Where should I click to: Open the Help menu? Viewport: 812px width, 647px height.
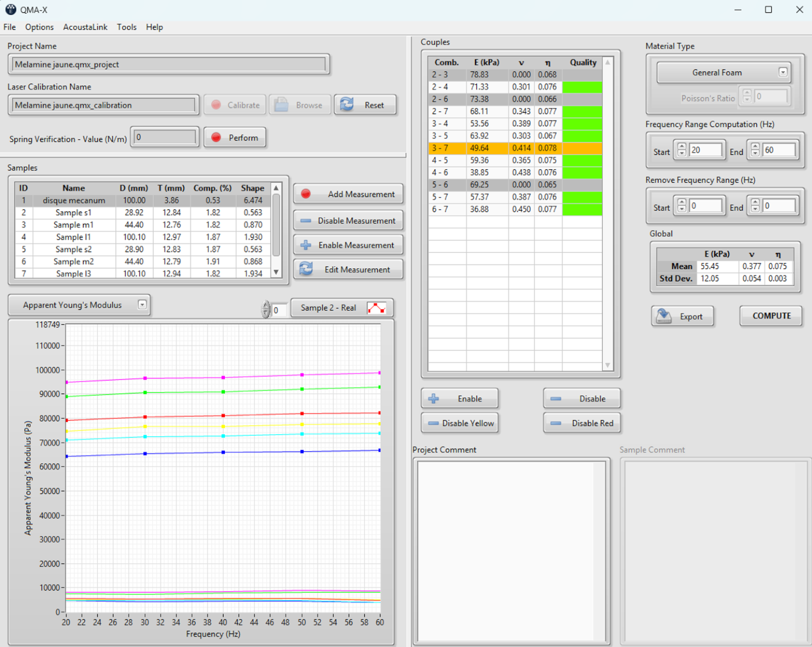click(154, 27)
